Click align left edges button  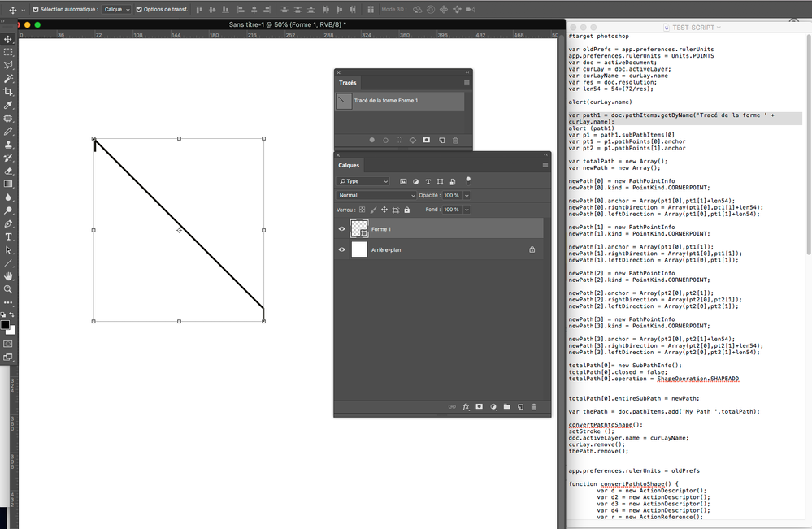[x=241, y=9]
